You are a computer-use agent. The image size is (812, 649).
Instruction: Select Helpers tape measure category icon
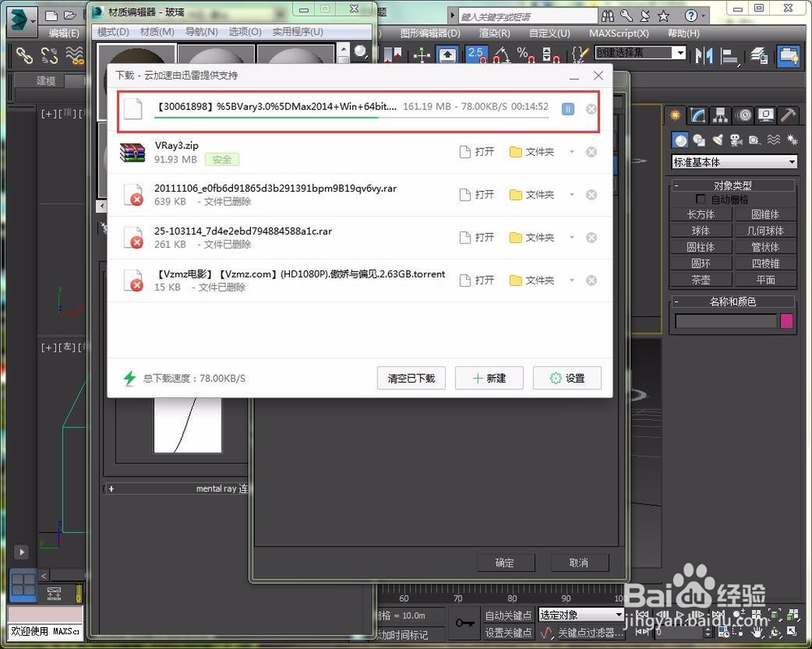click(755, 140)
